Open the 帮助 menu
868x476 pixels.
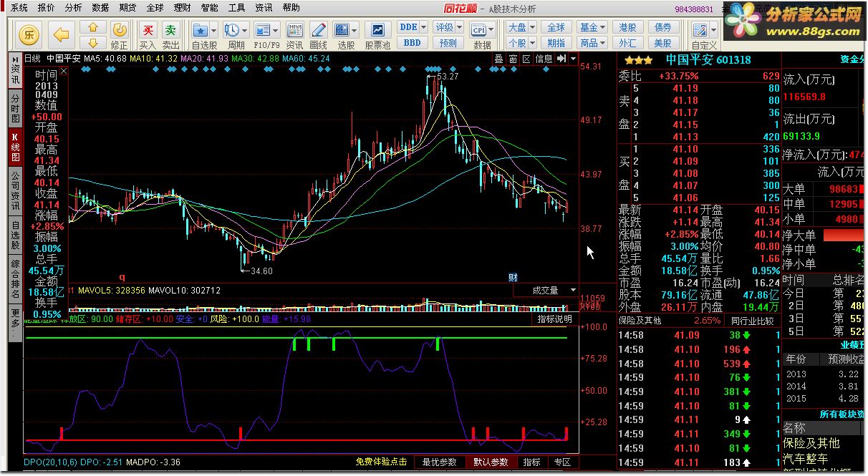(x=291, y=8)
